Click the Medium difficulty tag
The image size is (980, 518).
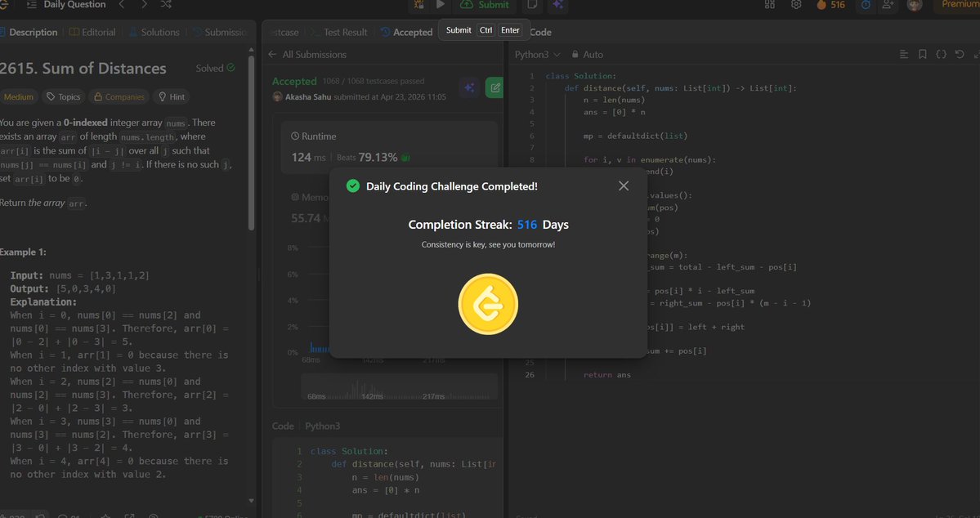click(18, 97)
